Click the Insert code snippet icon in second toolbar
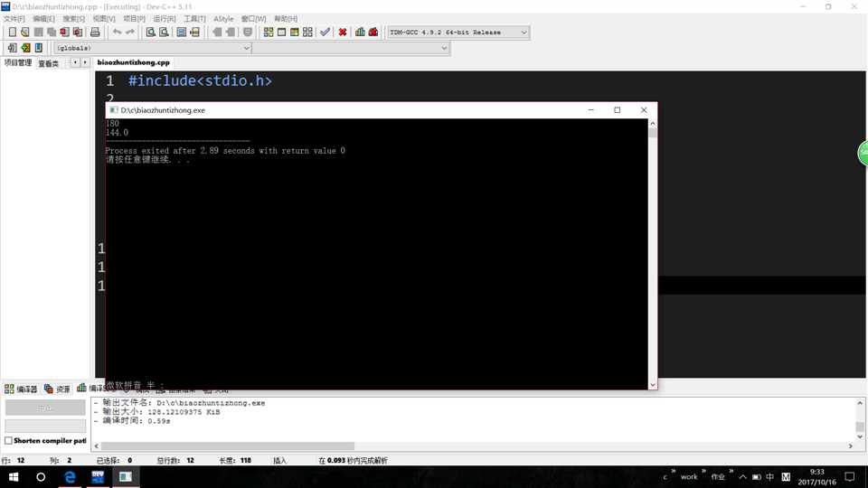The height and width of the screenshot is (488, 868). coord(12,48)
